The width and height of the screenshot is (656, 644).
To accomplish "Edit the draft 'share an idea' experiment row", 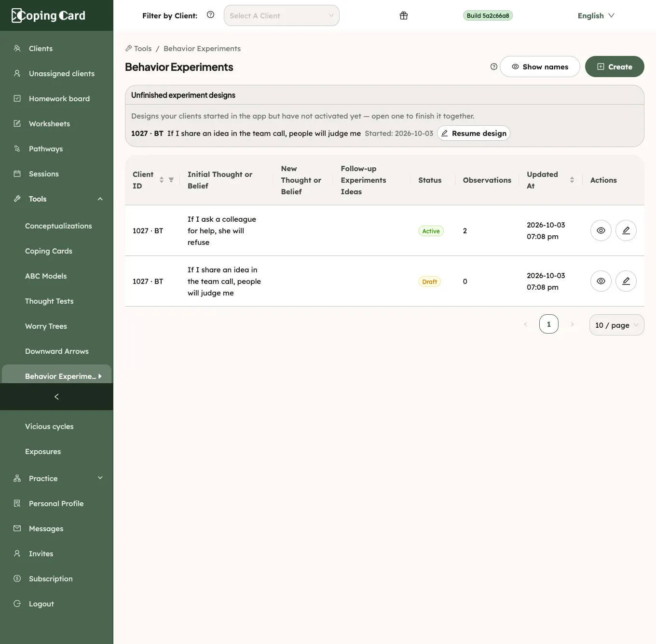I will click(626, 281).
